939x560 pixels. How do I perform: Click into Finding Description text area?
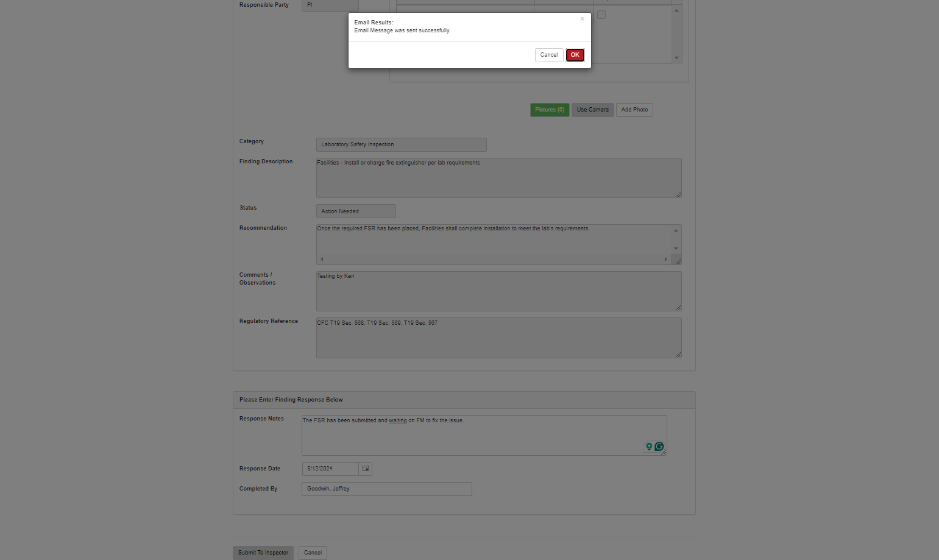[498, 178]
